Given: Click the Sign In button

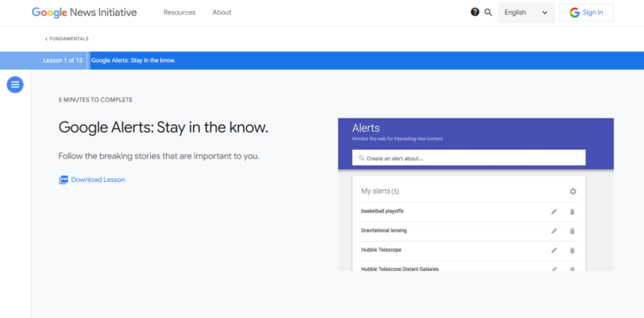Looking at the screenshot, I should click(x=586, y=13).
